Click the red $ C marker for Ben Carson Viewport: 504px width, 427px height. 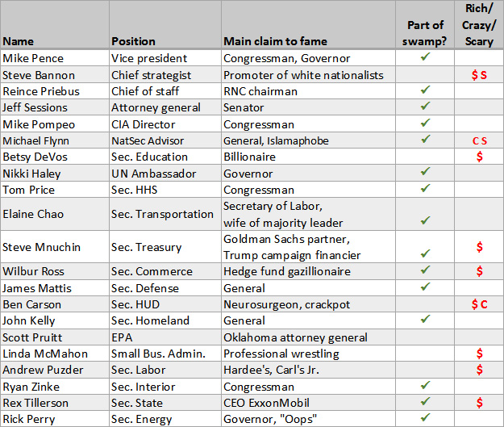[479, 304]
